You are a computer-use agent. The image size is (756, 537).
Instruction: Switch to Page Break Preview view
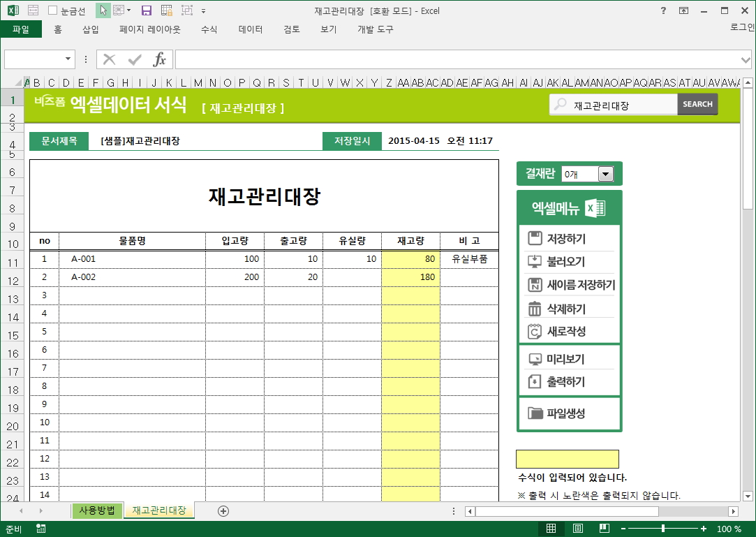pos(604,529)
